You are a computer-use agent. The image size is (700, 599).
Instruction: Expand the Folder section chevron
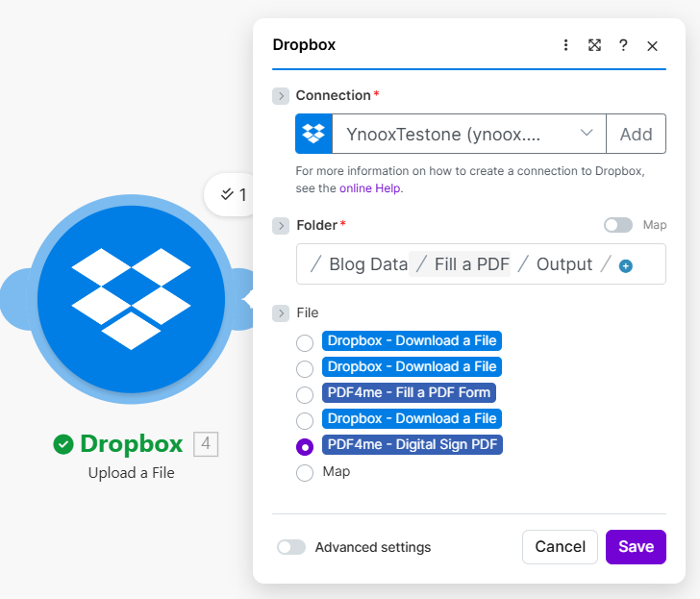click(281, 225)
